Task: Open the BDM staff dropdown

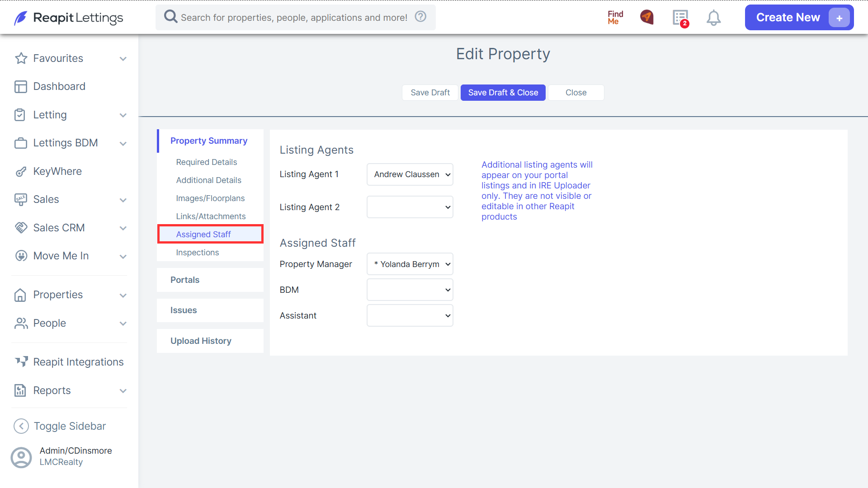Action: [410, 290]
